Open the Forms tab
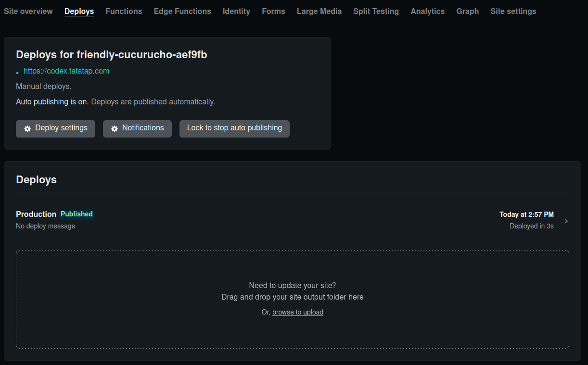The width and height of the screenshot is (588, 365). tap(273, 11)
